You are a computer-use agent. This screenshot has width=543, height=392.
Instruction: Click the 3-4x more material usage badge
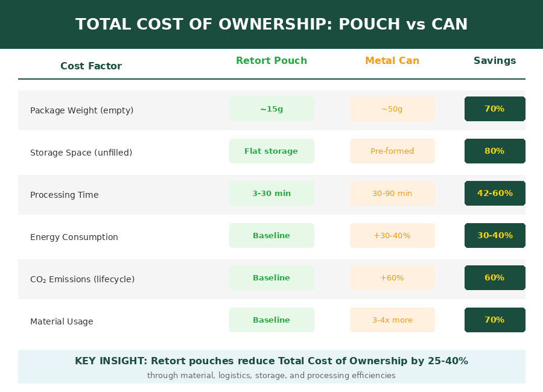coord(392,320)
